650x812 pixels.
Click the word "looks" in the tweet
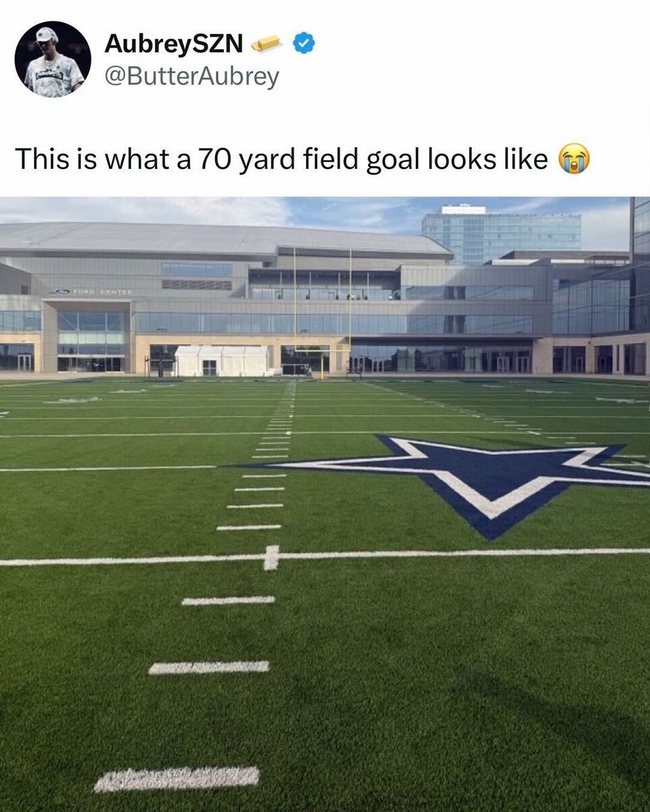tap(462, 160)
